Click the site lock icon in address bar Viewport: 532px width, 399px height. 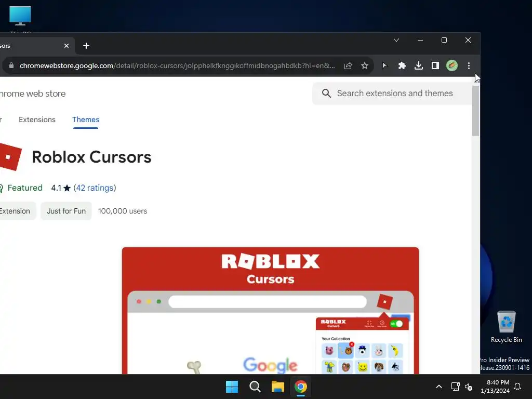point(11,65)
